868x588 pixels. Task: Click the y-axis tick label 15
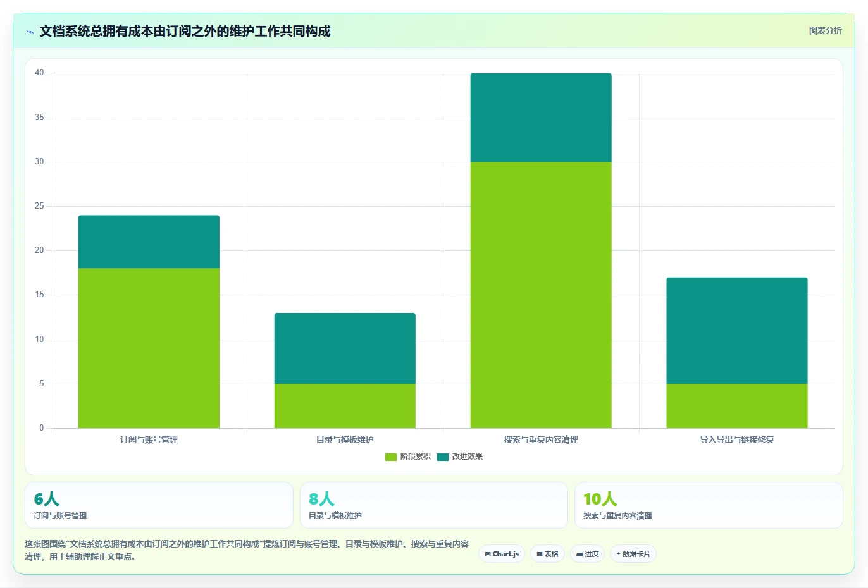[39, 295]
